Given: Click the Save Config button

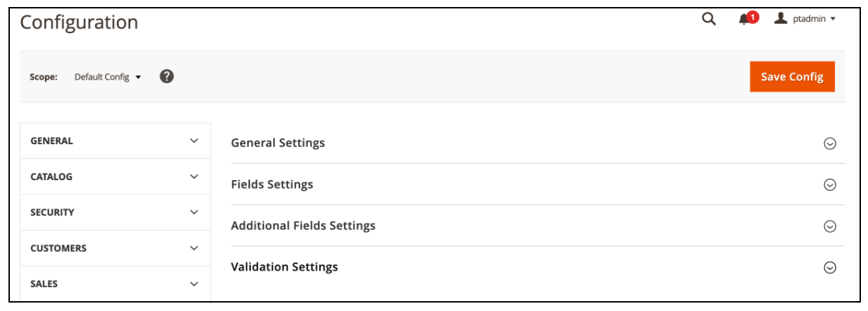Looking at the screenshot, I should pyautogui.click(x=792, y=77).
